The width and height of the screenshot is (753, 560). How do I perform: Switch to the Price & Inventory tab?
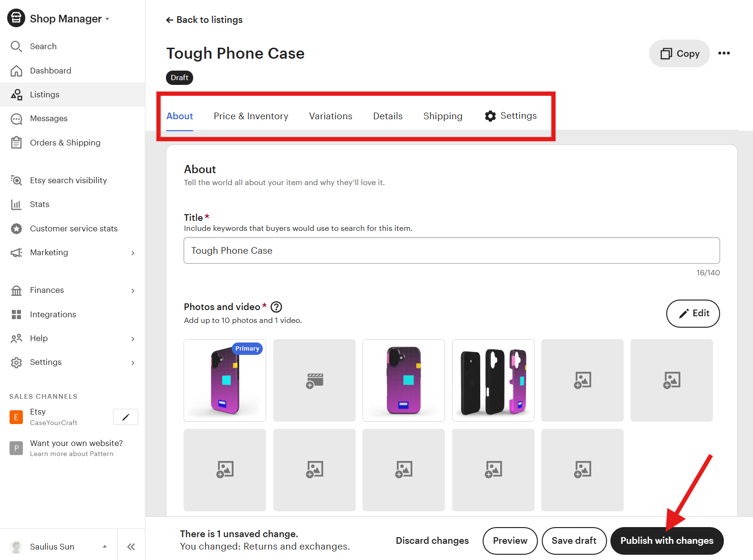(251, 116)
